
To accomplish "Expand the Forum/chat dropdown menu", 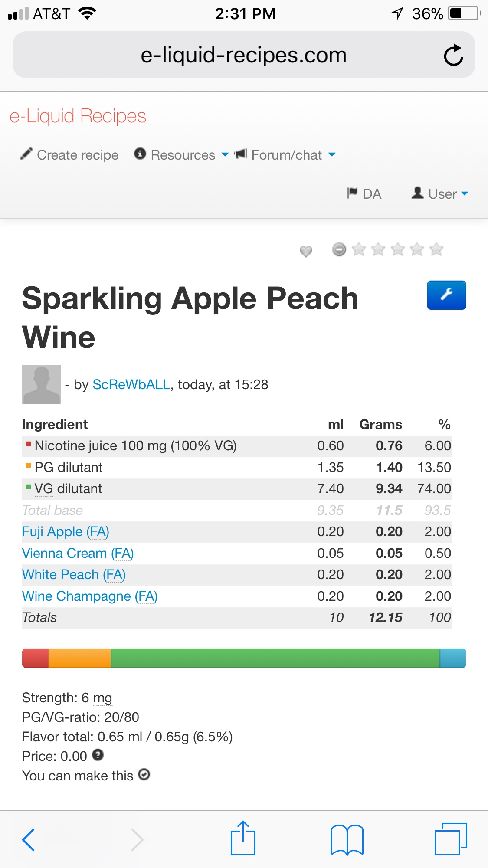I will (285, 155).
